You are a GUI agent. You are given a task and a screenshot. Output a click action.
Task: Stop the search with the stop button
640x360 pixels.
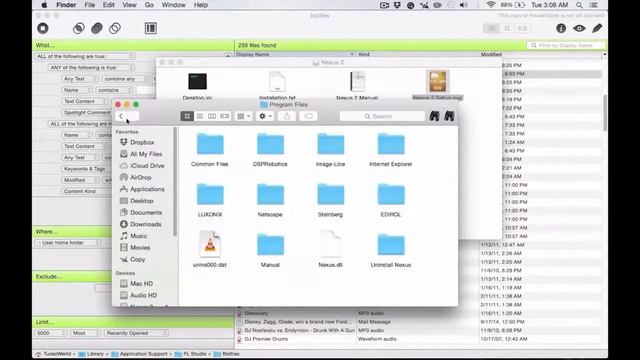click(43, 28)
